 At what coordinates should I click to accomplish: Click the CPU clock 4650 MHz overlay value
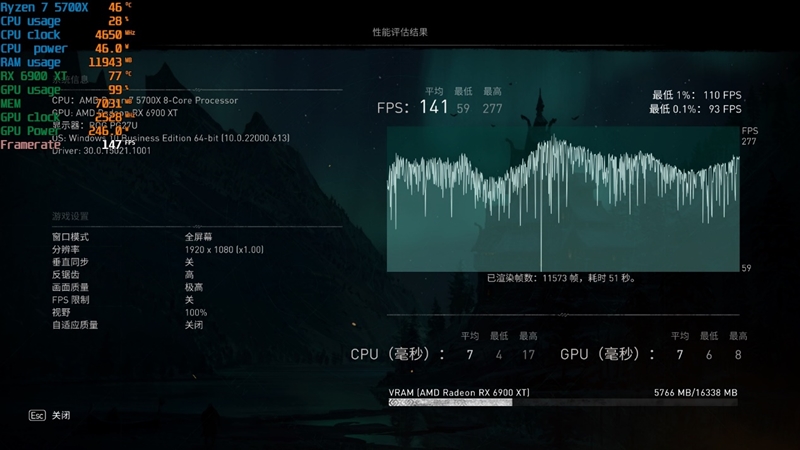(115, 35)
